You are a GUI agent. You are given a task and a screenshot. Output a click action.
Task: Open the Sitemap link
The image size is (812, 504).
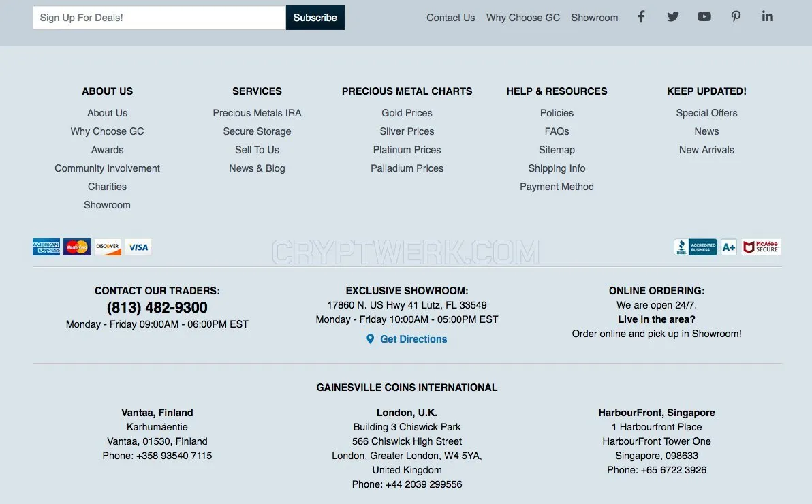point(557,150)
